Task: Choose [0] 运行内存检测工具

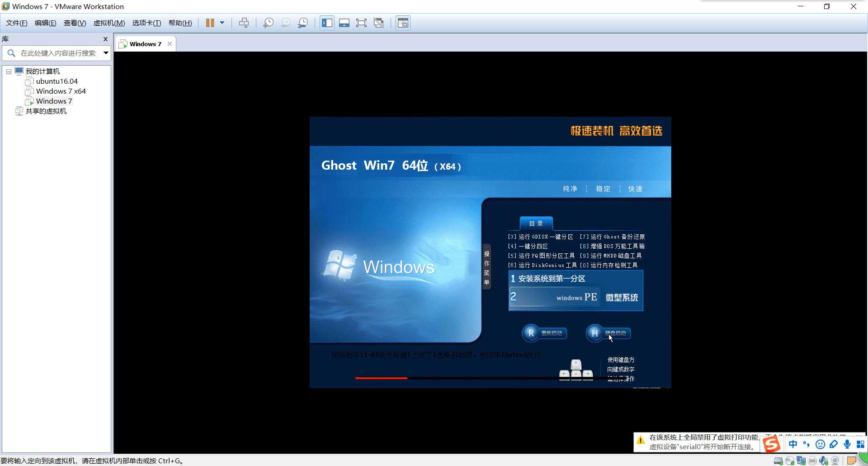Action: (x=609, y=265)
